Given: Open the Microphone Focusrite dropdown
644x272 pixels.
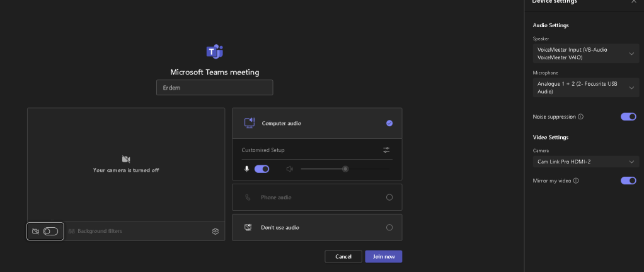Looking at the screenshot, I should [x=586, y=88].
